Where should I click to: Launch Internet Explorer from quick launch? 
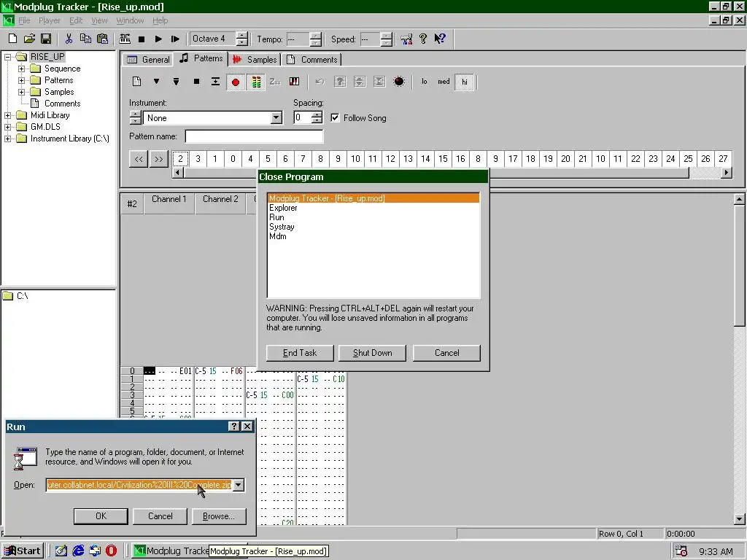coord(78,551)
